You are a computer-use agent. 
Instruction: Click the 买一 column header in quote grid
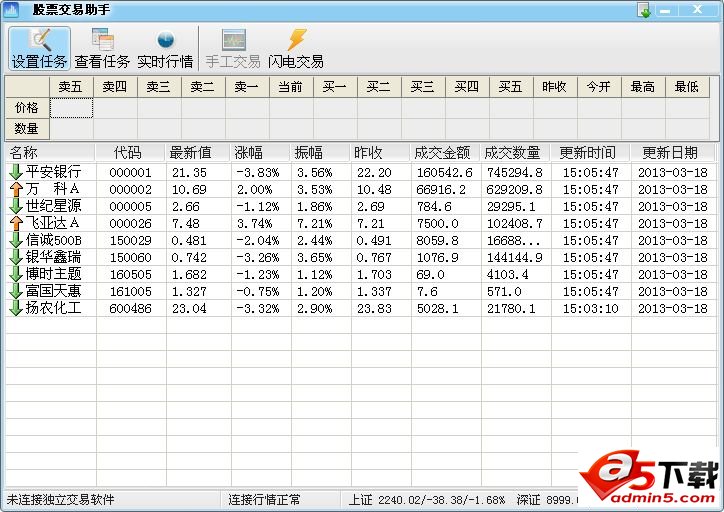click(x=335, y=87)
